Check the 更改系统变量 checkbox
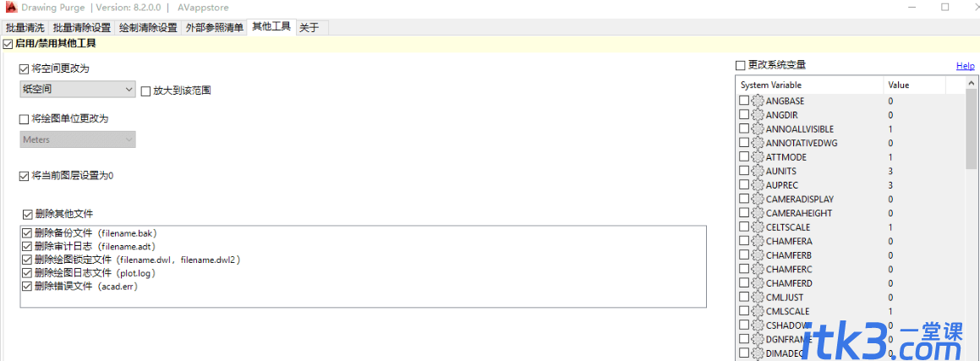This screenshot has height=361, width=980. coord(741,65)
